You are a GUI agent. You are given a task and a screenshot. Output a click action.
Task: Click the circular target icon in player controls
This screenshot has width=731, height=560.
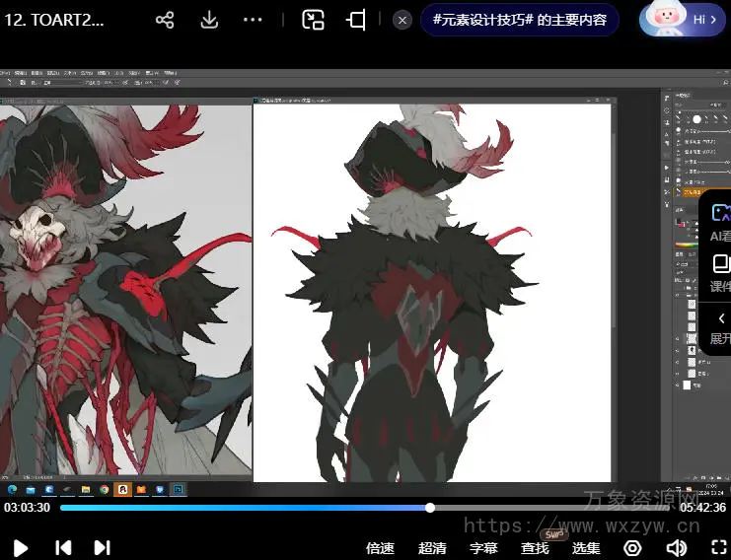[632, 548]
